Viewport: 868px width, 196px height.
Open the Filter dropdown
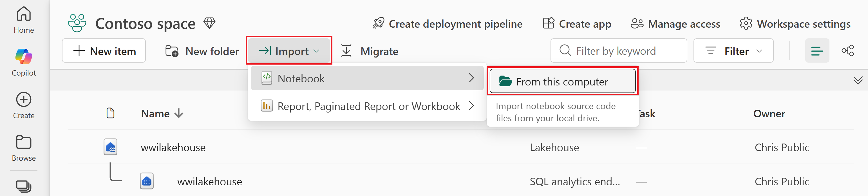[733, 51]
